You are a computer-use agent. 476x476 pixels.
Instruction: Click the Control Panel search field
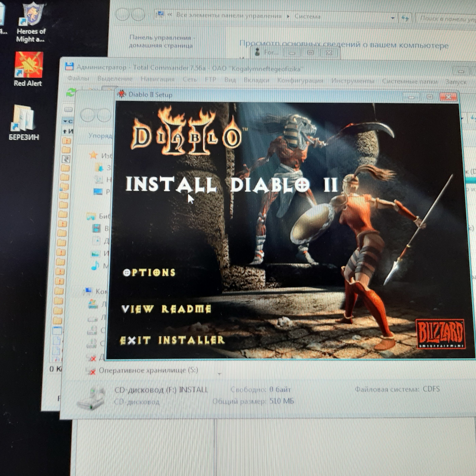446,19
